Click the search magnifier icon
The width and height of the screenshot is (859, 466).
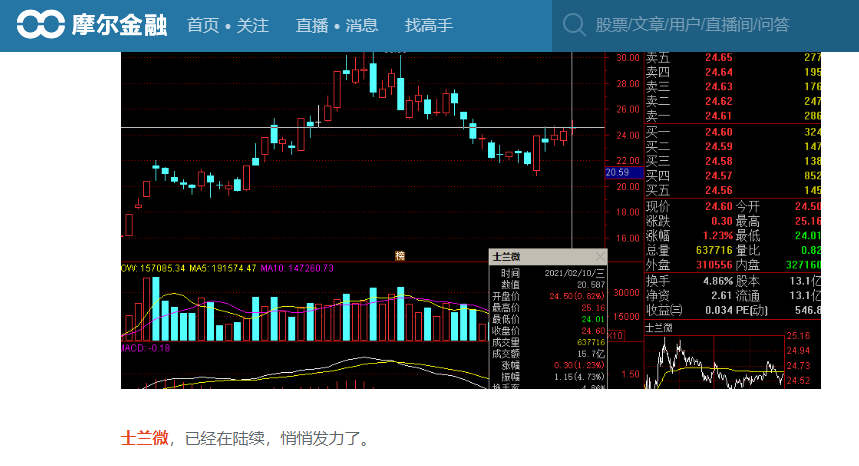point(574,25)
